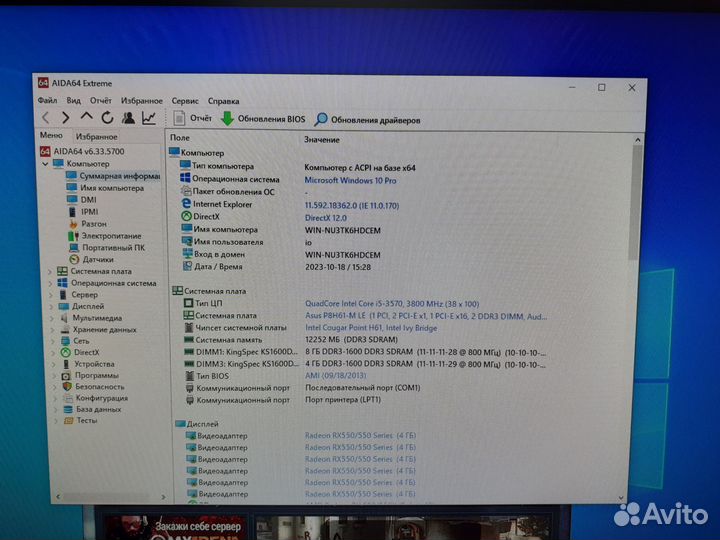Expand the Устройства tree node
The height and width of the screenshot is (540, 720).
click(53, 364)
